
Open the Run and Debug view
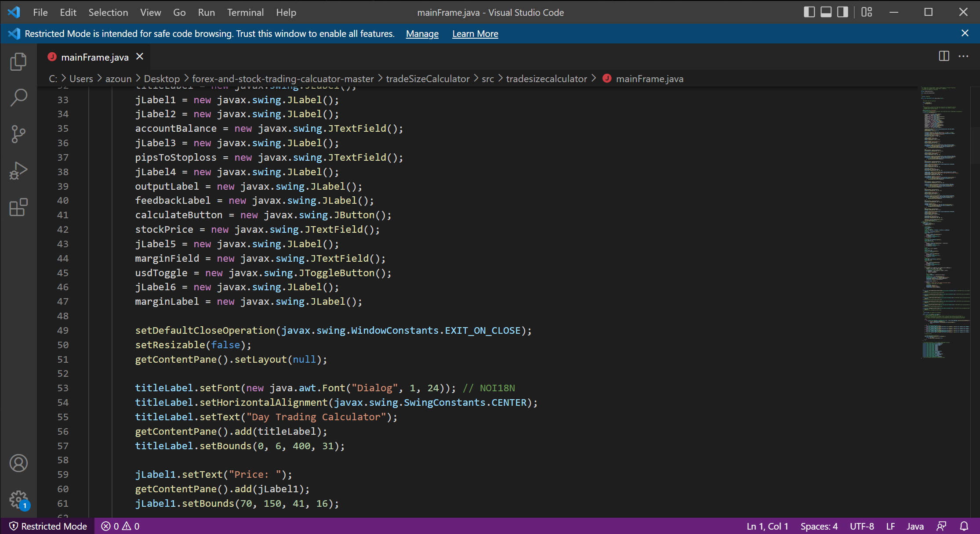[18, 170]
